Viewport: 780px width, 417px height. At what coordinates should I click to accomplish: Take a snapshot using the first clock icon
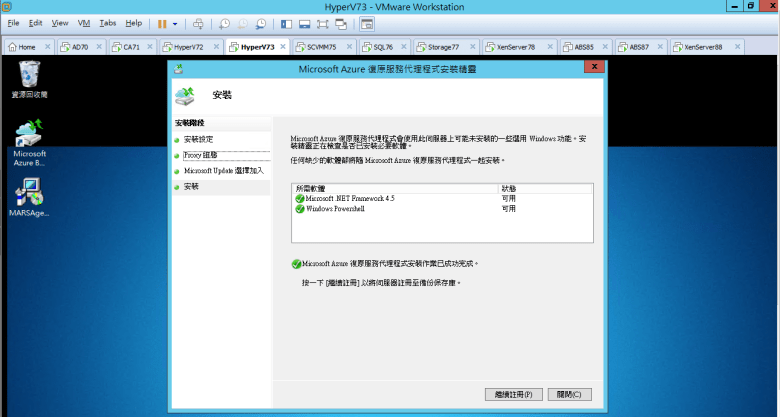tap(224, 22)
